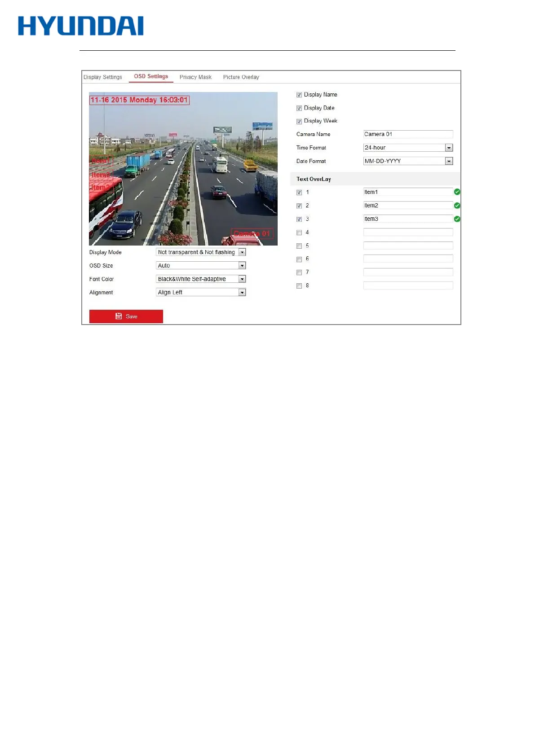Image resolution: width=535 pixels, height=756 pixels.
Task: Click the item2 text overlay field
Action: (408, 206)
